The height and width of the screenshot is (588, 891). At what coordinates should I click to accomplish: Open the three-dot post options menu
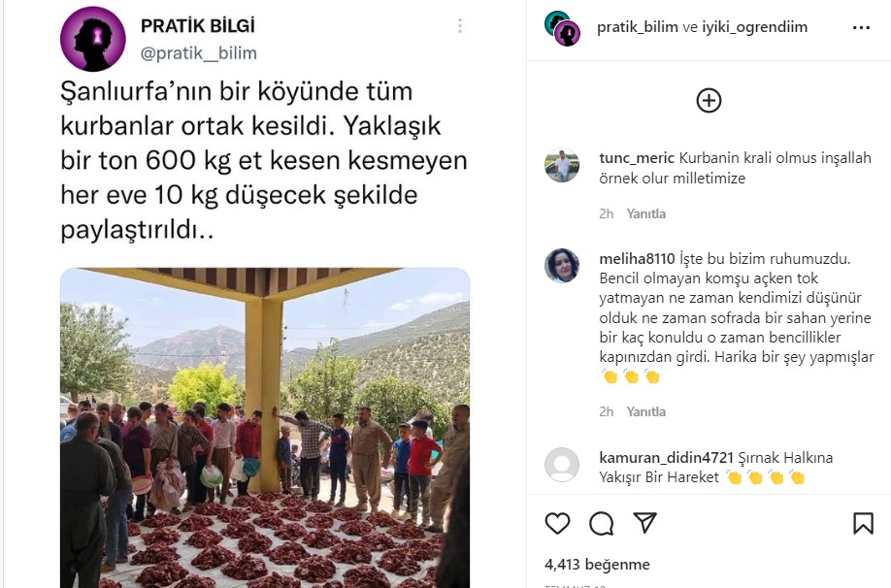[861, 27]
